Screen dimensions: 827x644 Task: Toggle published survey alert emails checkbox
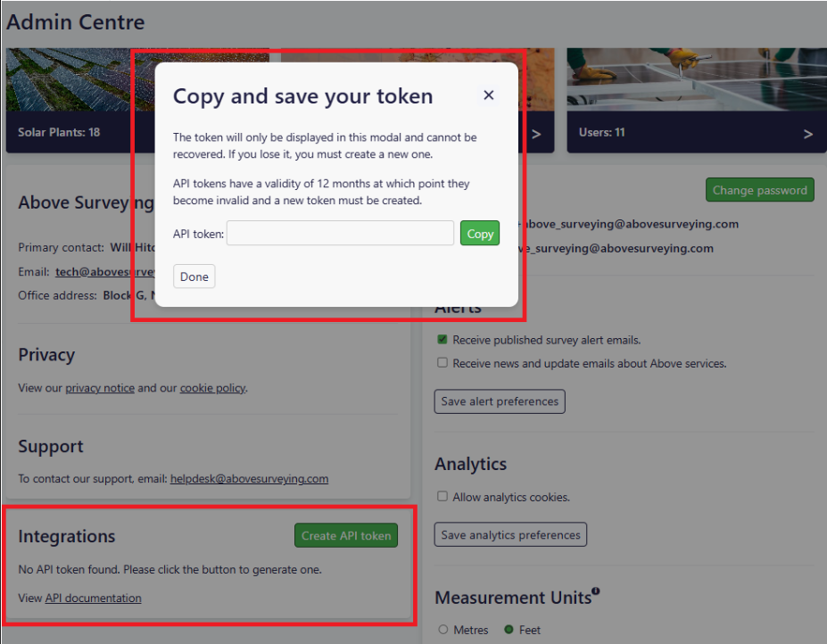442,340
